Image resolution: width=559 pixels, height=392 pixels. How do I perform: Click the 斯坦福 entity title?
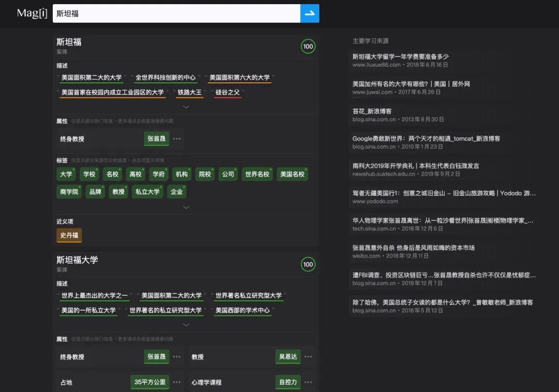click(x=69, y=42)
